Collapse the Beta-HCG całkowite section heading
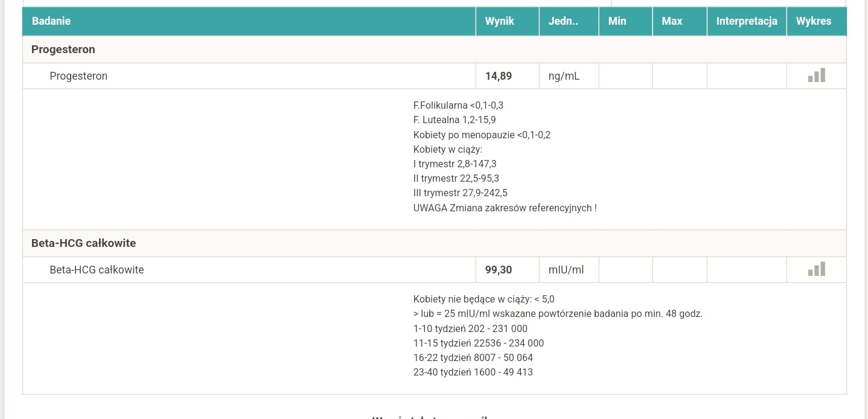 click(83, 243)
